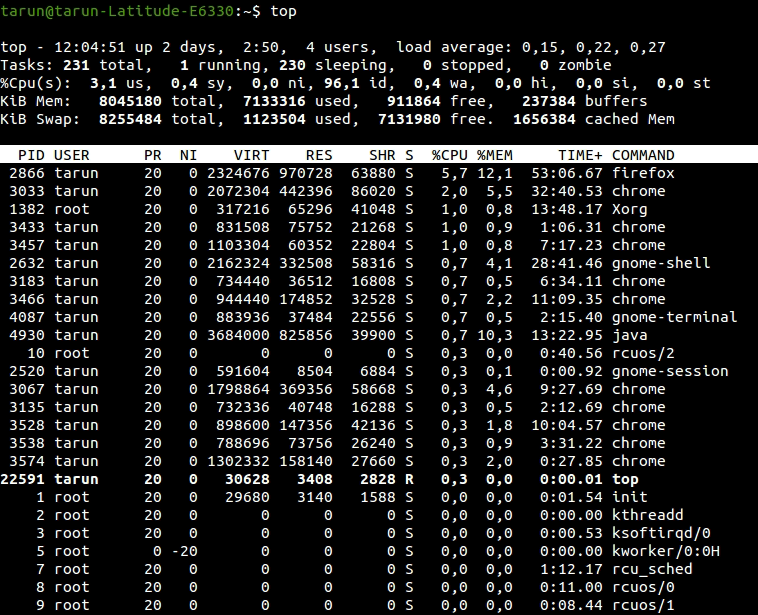This screenshot has height=615, width=758.
Task: Select the init process row
Action: click(379, 497)
